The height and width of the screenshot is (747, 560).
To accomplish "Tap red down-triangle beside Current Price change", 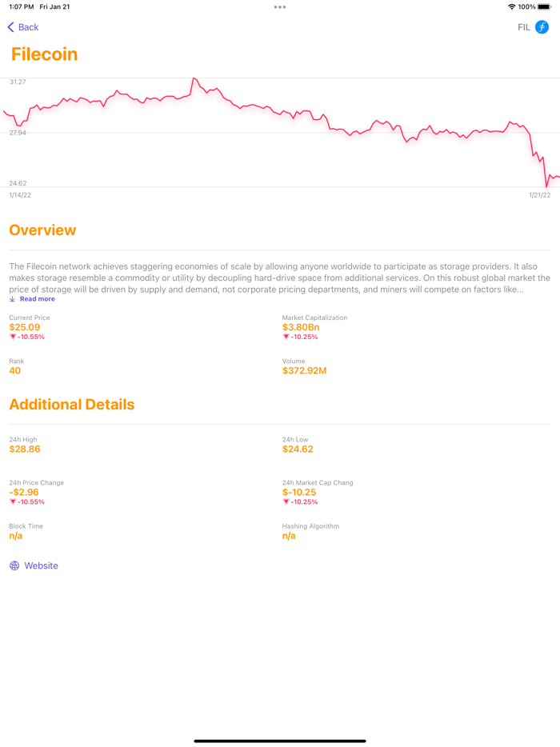I will pyautogui.click(x=11, y=336).
